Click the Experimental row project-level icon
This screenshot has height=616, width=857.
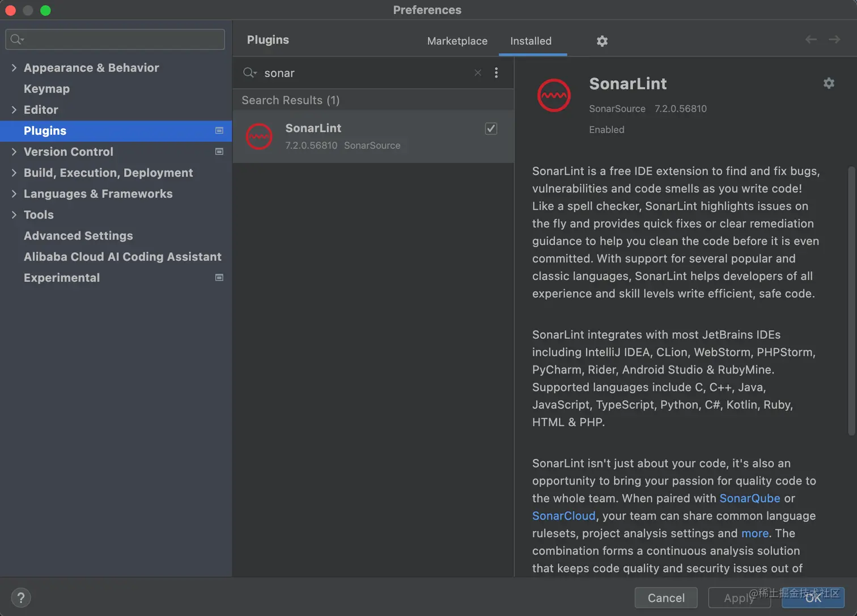pos(219,277)
